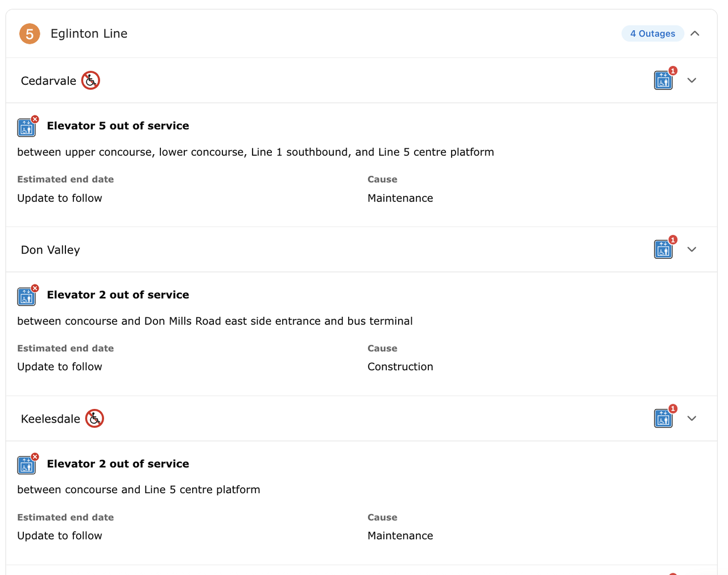This screenshot has height=575, width=728.
Task: Click the Keelesdale Elevator 2 outage icon
Action: point(27,465)
